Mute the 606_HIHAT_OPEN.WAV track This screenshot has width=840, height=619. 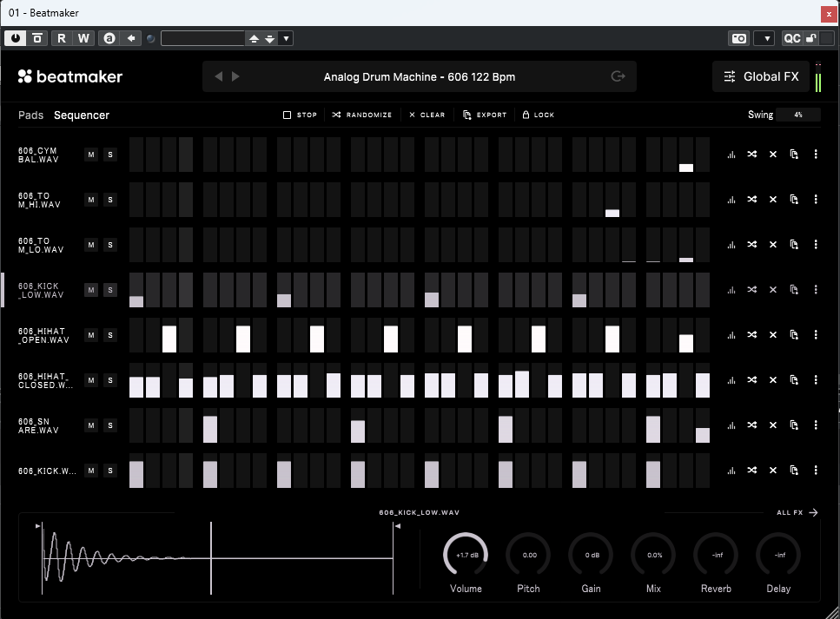click(91, 335)
